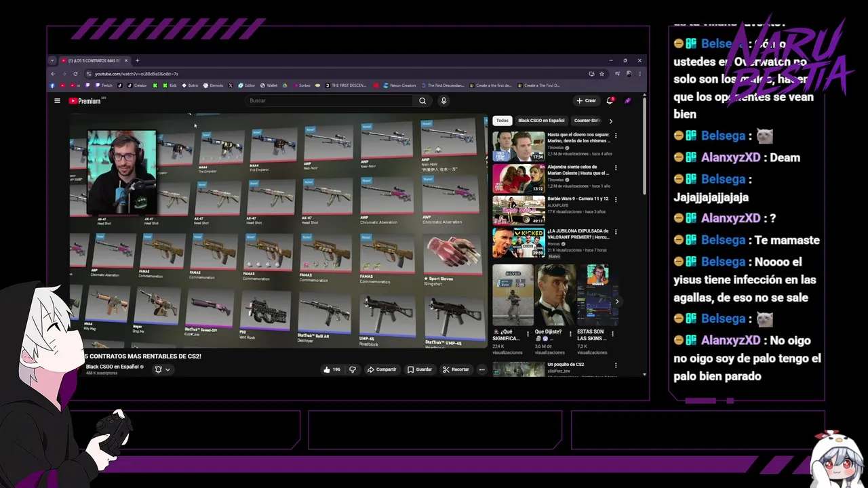Open the Nexon Creators bookmark
The width and height of the screenshot is (868, 488).
(400, 85)
